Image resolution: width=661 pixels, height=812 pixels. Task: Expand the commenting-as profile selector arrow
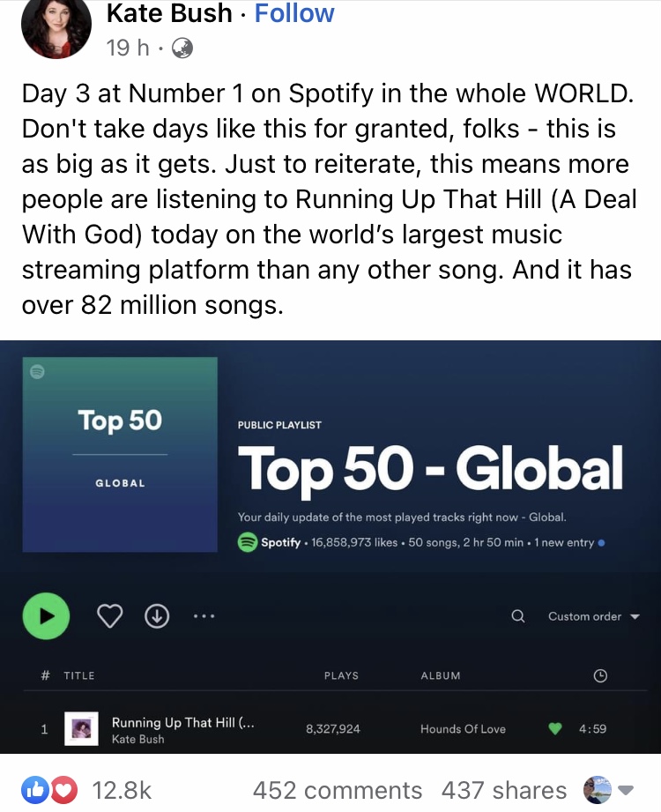click(x=628, y=790)
